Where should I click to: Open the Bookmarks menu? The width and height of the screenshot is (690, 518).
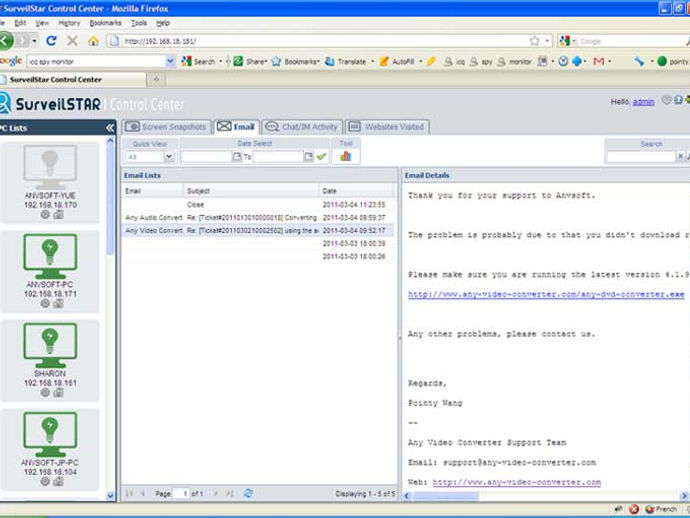coord(105,23)
